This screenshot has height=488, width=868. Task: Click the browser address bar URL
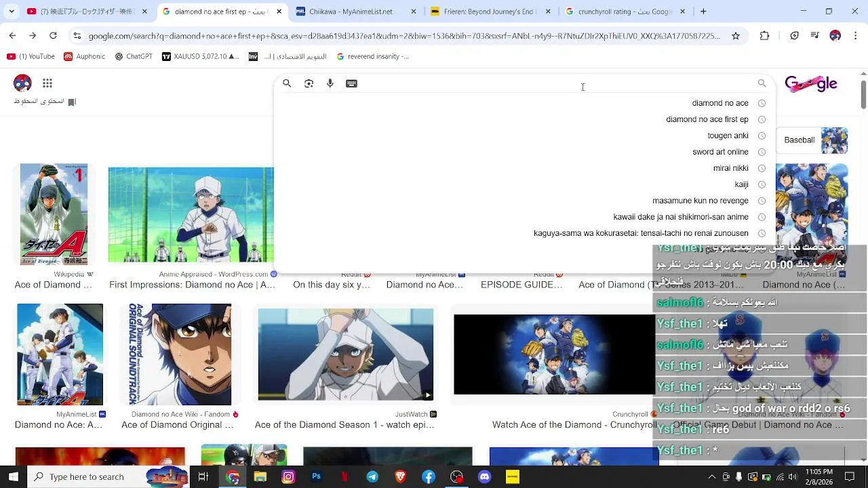[404, 36]
